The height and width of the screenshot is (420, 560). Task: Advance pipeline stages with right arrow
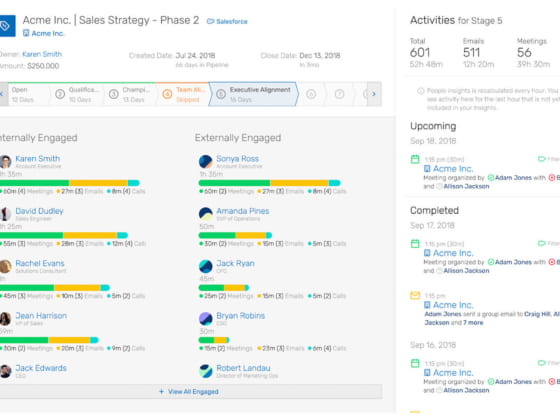click(374, 94)
